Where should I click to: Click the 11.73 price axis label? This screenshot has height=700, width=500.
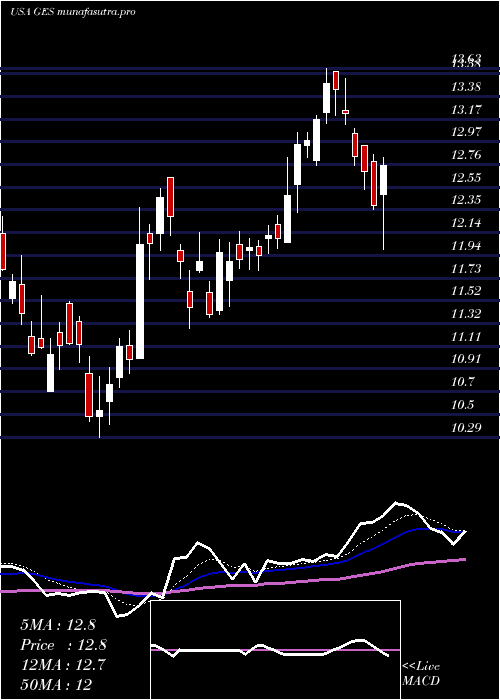point(466,268)
